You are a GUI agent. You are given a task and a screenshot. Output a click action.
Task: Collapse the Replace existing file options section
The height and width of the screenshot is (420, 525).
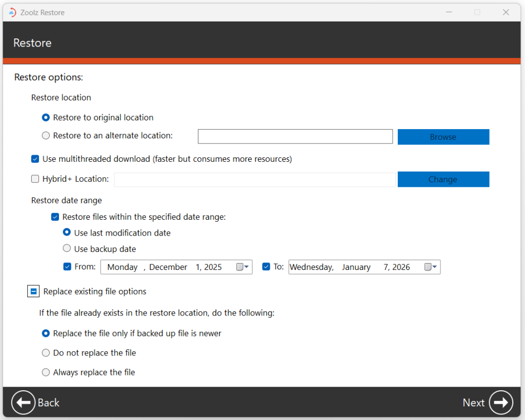point(33,291)
